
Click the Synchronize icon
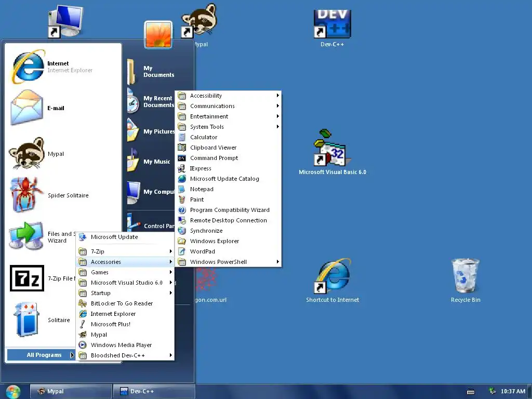click(182, 231)
